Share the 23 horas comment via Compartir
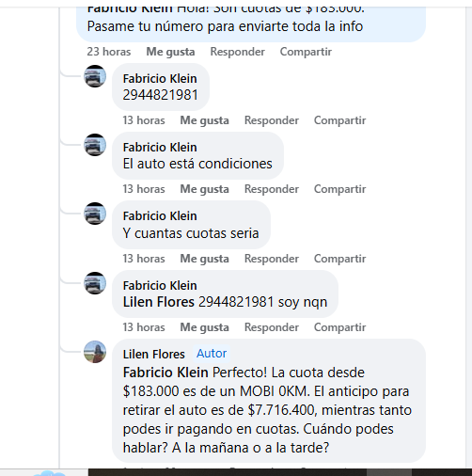The image size is (472, 476). click(x=306, y=52)
